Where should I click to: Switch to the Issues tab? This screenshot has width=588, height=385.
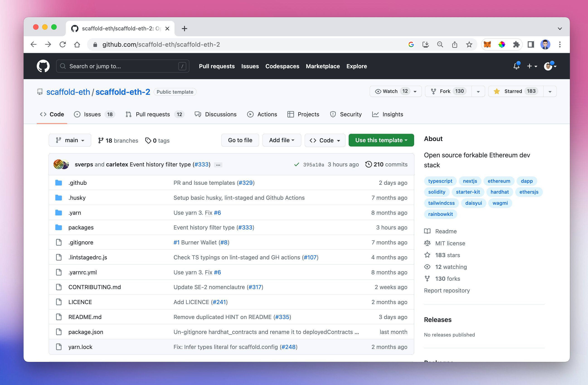92,114
